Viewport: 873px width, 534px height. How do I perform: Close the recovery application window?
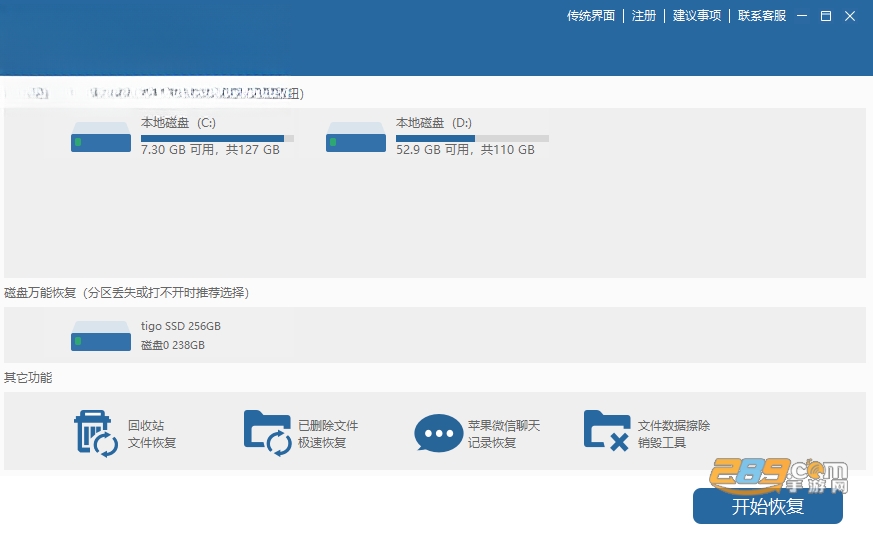tap(850, 16)
